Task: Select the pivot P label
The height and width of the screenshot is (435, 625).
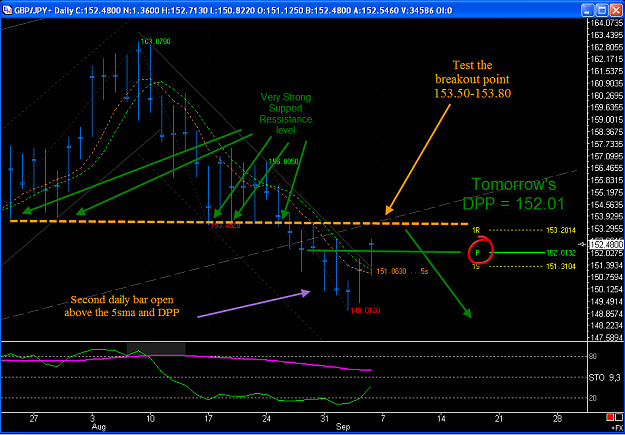Action: [x=477, y=253]
